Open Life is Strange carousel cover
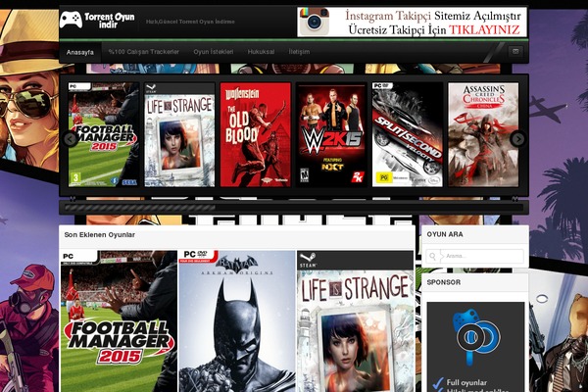This screenshot has width=588, height=392. coord(179,134)
